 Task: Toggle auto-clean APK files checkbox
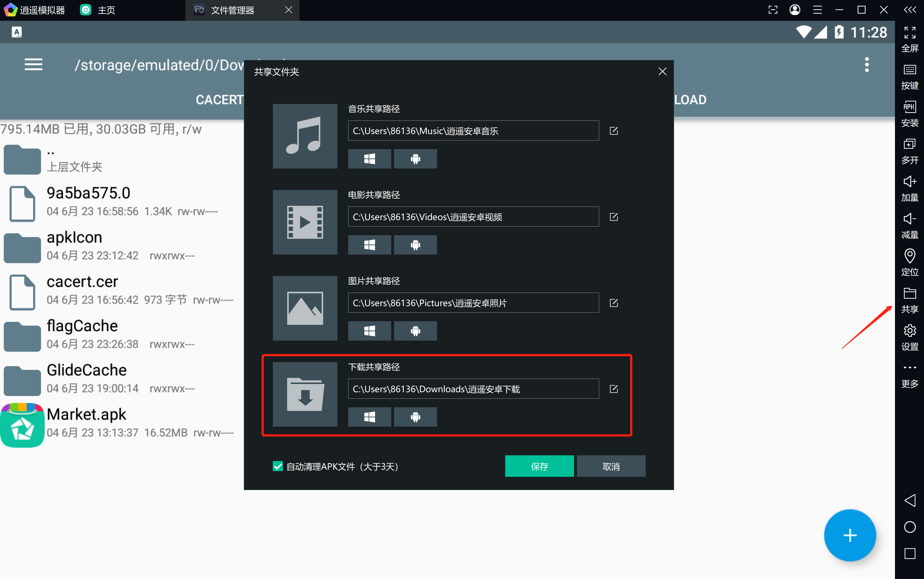coord(278,466)
